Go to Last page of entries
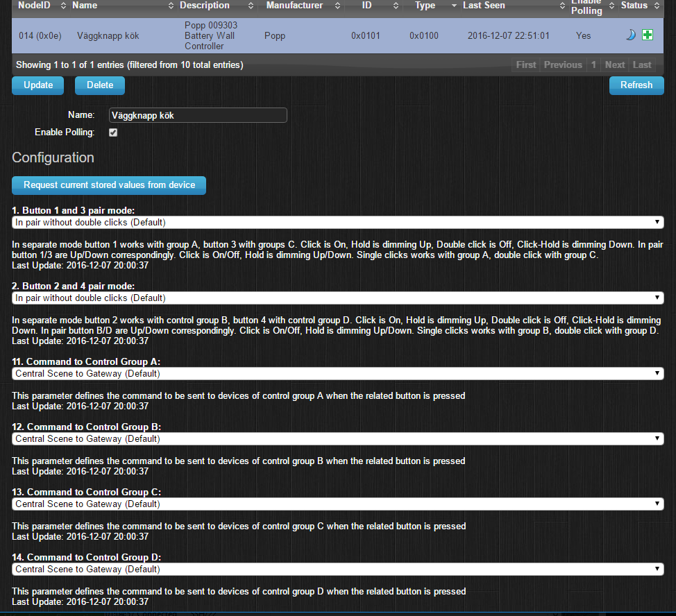Viewport: 676px width, 616px height. pos(642,65)
